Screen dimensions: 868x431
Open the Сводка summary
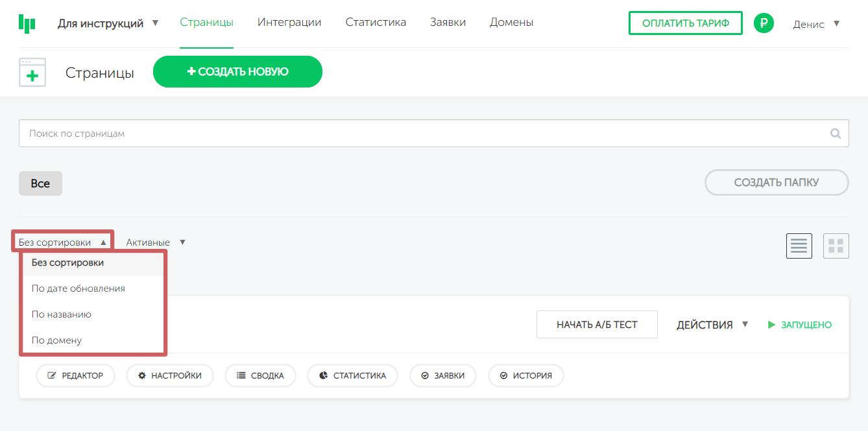pyautogui.click(x=260, y=375)
